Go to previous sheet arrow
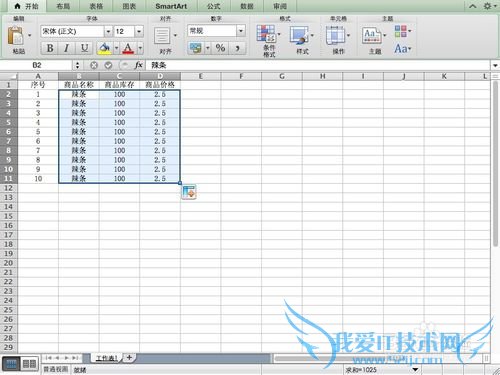Viewport: 500px width, 375px height. tap(57, 358)
